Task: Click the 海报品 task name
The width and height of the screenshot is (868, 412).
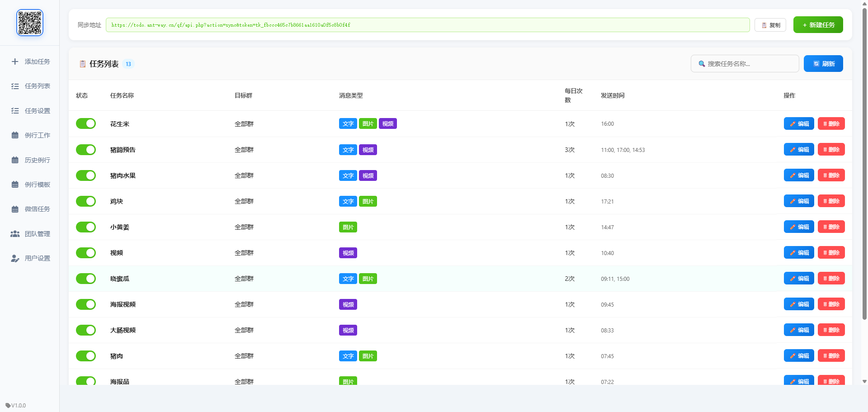Action: [120, 381]
